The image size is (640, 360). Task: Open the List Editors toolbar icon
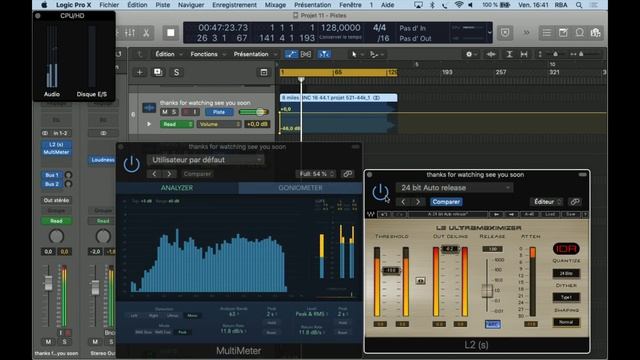coord(547,33)
